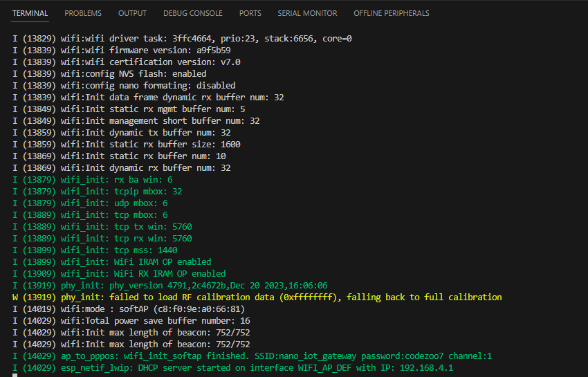Click the 'phy_init: phy_version 4791' line
This screenshot has height=377, width=588.
170,286
